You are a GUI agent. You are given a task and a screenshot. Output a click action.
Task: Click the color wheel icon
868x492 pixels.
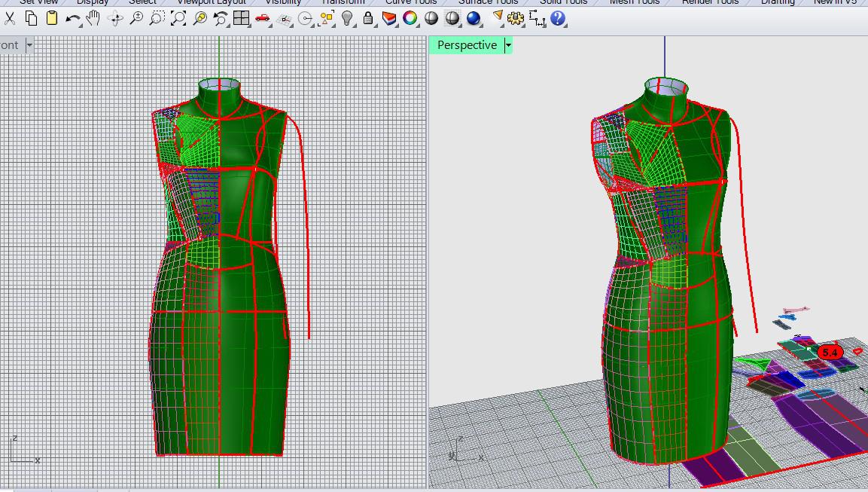click(x=410, y=18)
